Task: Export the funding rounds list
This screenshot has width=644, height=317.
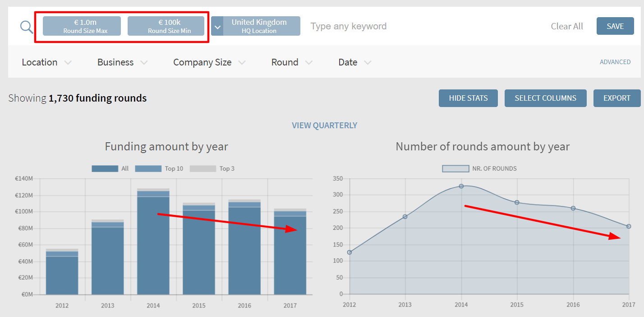Action: 616,98
